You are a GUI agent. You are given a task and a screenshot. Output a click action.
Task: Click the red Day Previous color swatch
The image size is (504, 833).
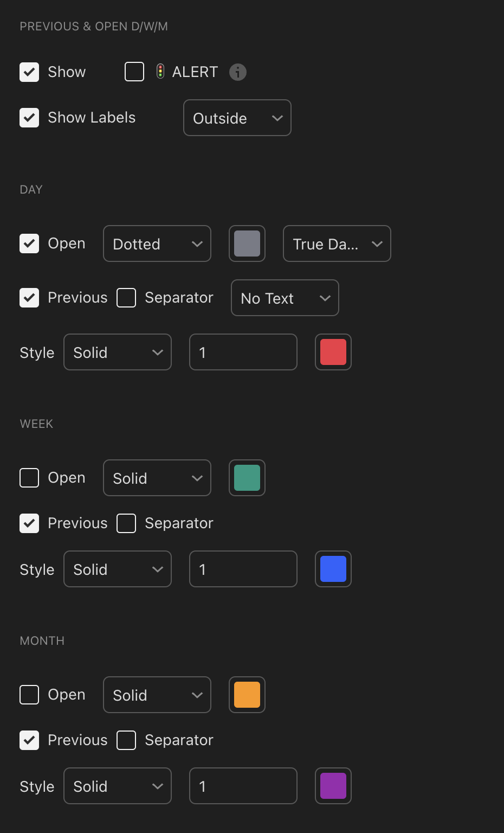pyautogui.click(x=333, y=352)
